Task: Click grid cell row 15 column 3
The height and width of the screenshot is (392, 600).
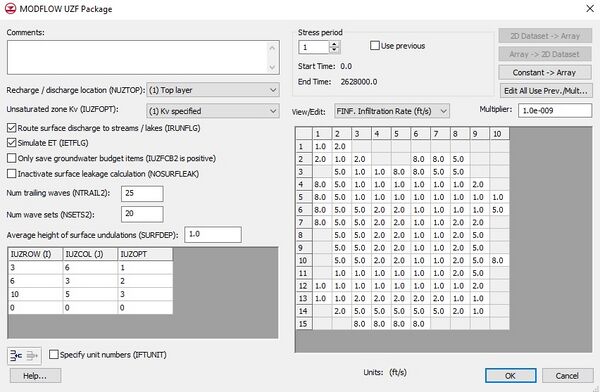Action: pyautogui.click(x=361, y=323)
